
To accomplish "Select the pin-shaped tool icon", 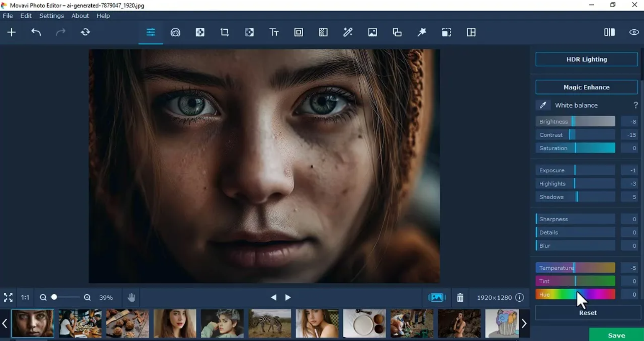I will (x=422, y=32).
